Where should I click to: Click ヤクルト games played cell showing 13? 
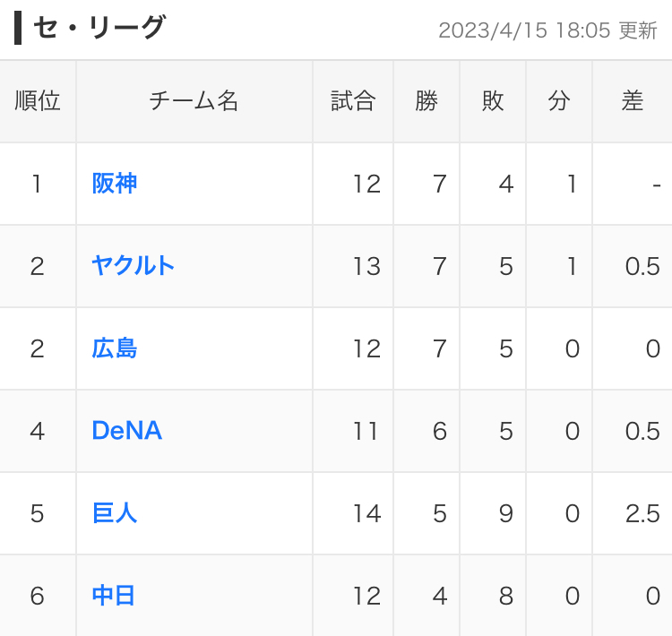point(366,266)
